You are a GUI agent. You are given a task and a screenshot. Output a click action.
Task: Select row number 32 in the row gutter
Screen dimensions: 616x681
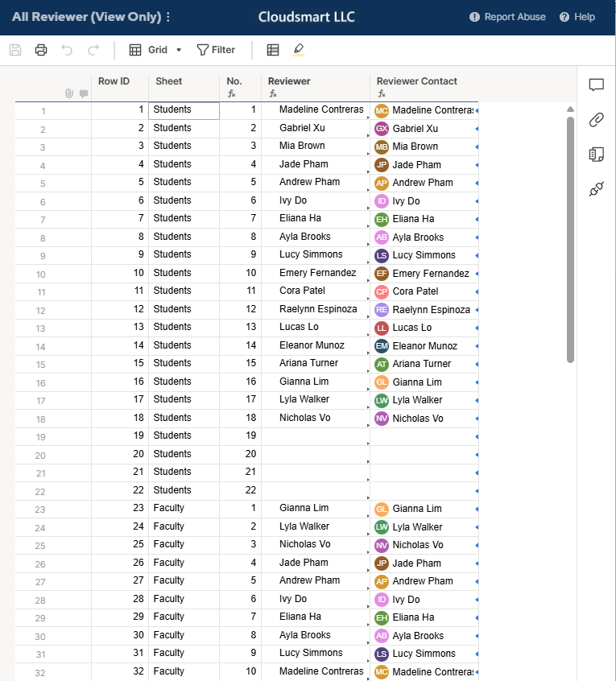tap(40, 673)
